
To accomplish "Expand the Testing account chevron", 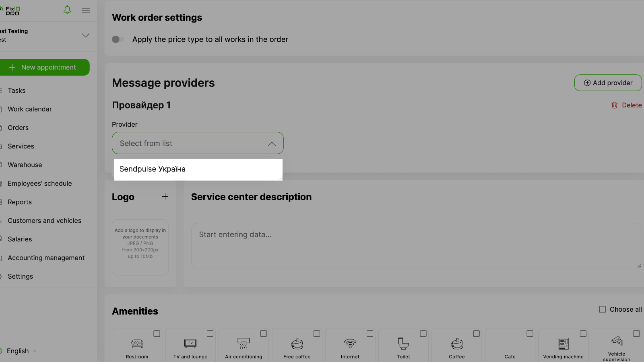I will pos(85,35).
